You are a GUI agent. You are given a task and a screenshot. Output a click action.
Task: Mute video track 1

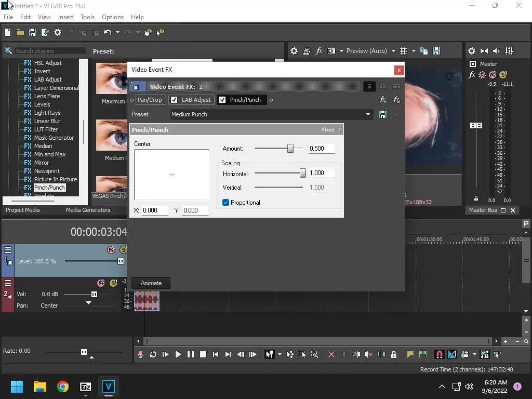[111, 250]
